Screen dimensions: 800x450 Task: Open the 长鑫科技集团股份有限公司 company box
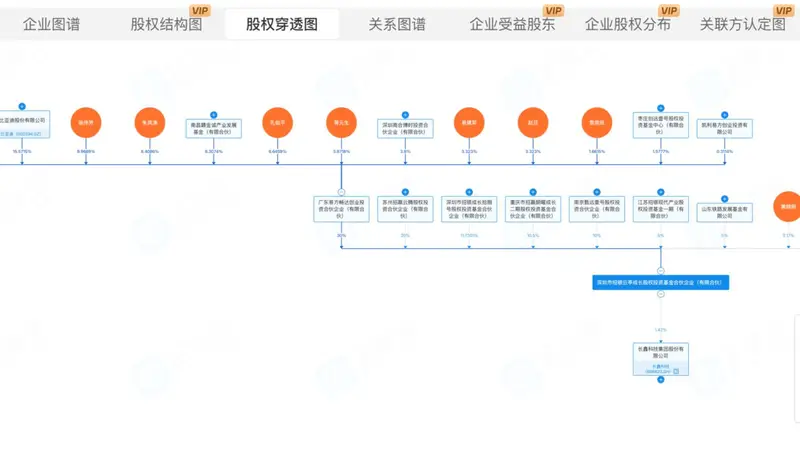(x=661, y=359)
